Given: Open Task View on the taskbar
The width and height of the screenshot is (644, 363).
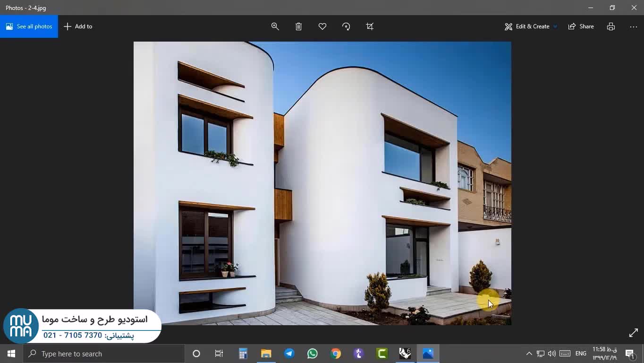Looking at the screenshot, I should [219, 354].
